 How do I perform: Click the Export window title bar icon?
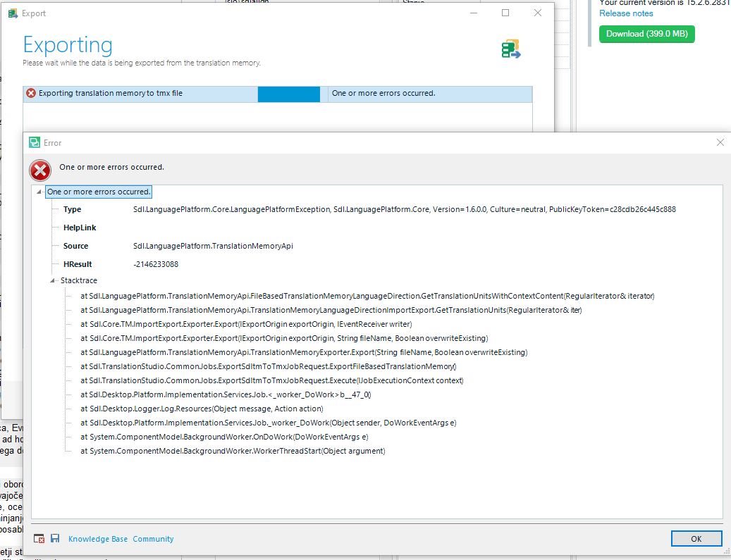[13, 13]
